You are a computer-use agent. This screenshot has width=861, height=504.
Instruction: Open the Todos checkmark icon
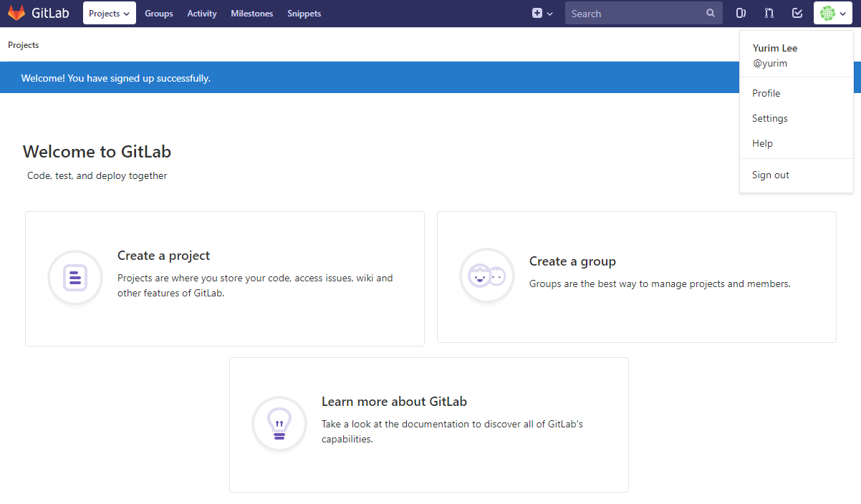point(797,13)
